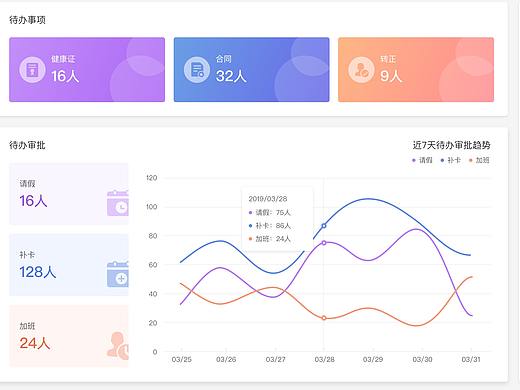
Task: Toggle the 请假 legend series
Action: pos(422,160)
